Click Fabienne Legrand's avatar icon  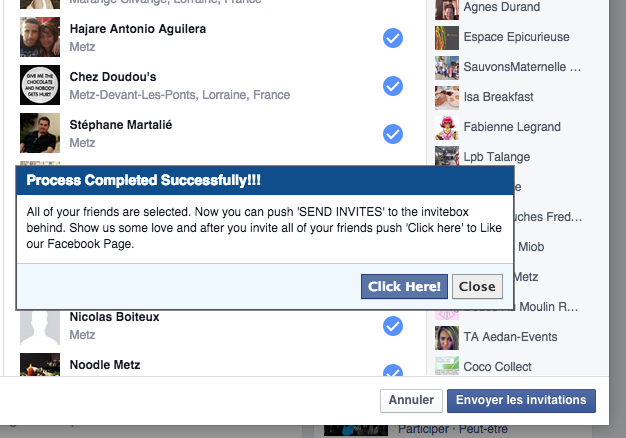(447, 128)
